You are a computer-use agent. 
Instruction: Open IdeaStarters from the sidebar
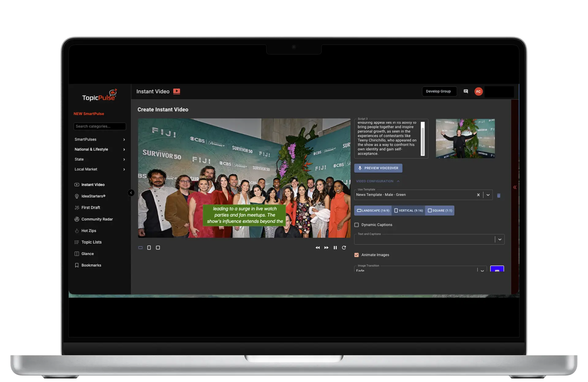pyautogui.click(x=93, y=196)
